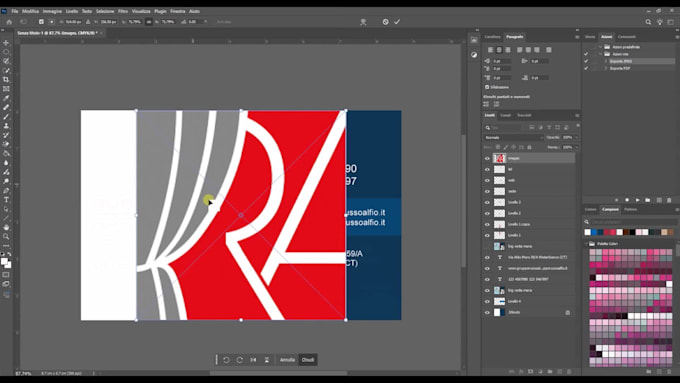
Task: Click the center text alignment icon
Action: click(499, 50)
